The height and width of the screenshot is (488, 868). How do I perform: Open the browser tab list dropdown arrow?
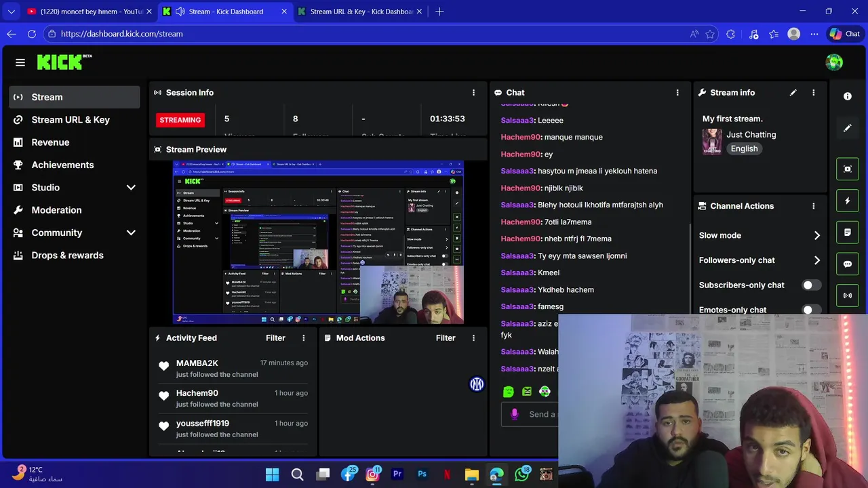pyautogui.click(x=11, y=12)
